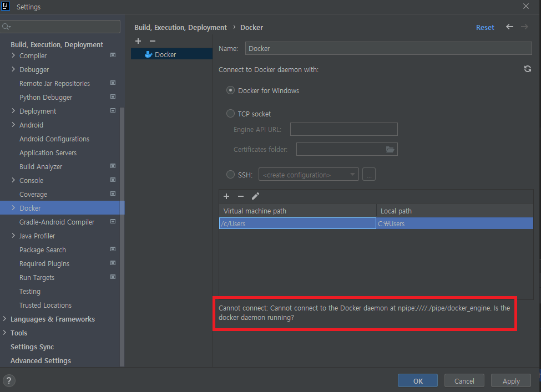This screenshot has height=392, width=541.
Task: Click the Package Search project icon
Action: click(x=113, y=249)
